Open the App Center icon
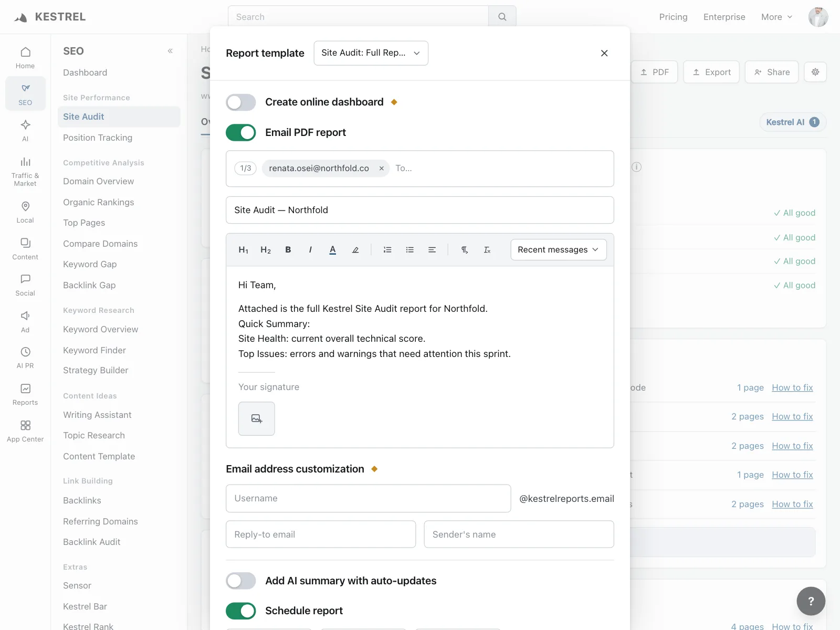The image size is (840, 630). click(25, 431)
